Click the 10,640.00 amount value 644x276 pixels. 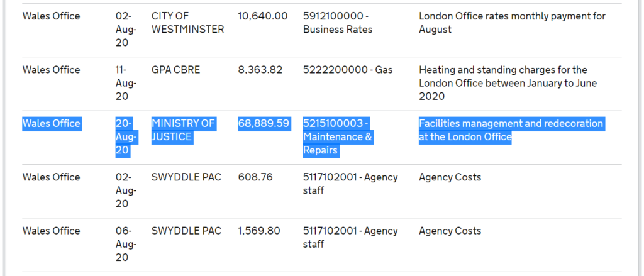(x=262, y=16)
